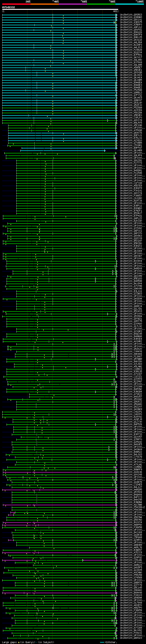
Task: Select the UniRef100_P30101 label
Action: point(131,191)
